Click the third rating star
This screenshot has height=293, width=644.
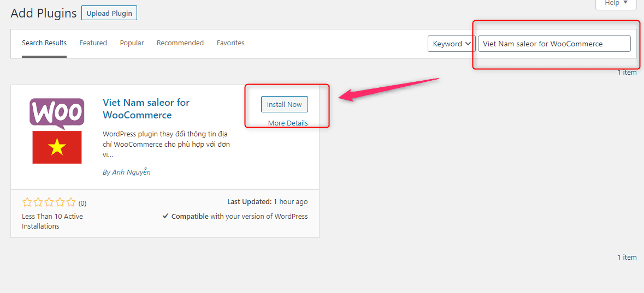(49, 202)
